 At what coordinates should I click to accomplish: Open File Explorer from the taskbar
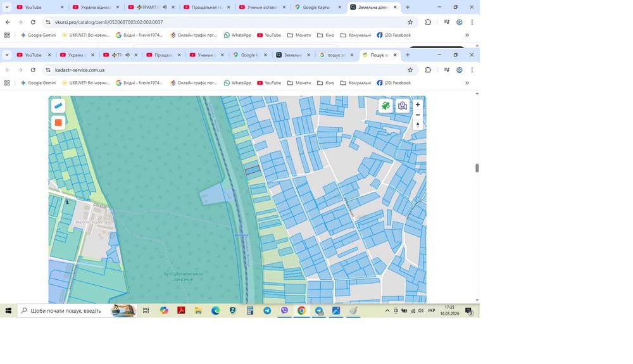tap(198, 311)
